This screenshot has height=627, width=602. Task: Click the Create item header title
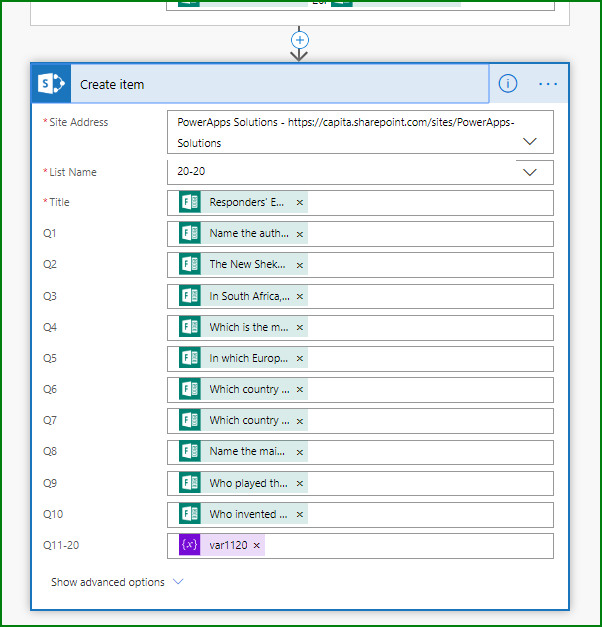112,85
